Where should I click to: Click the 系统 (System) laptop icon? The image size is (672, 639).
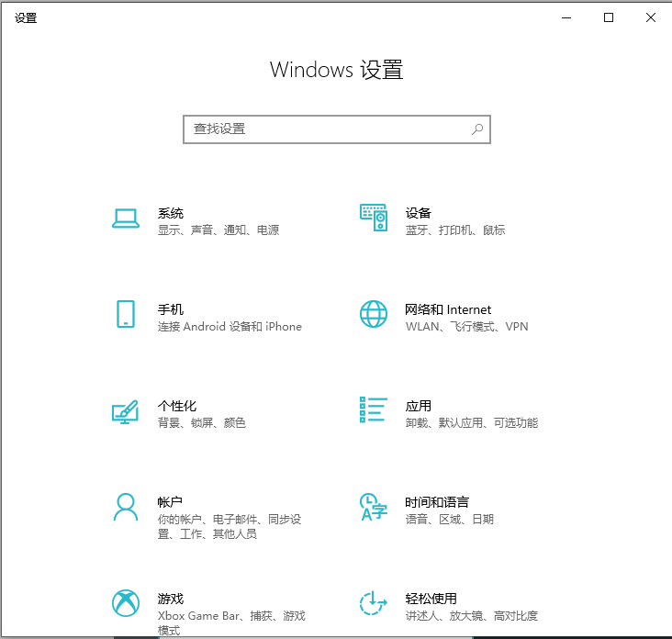pyautogui.click(x=125, y=218)
